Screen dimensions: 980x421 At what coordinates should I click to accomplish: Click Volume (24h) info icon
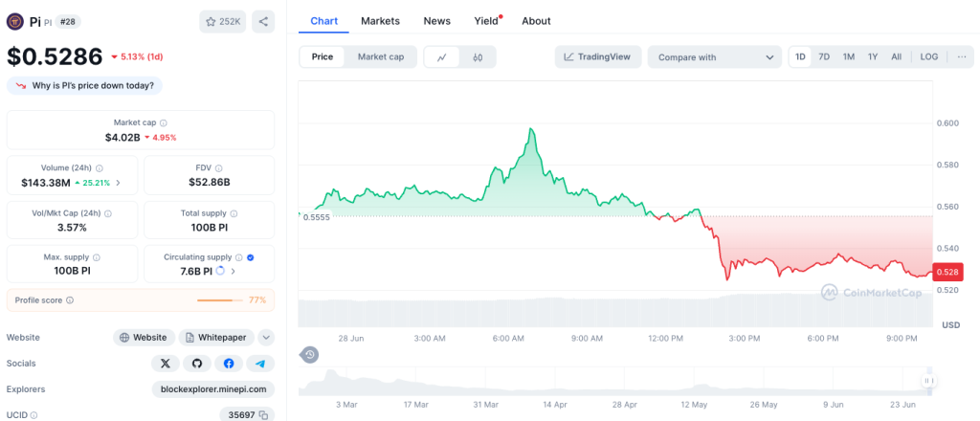point(100,168)
